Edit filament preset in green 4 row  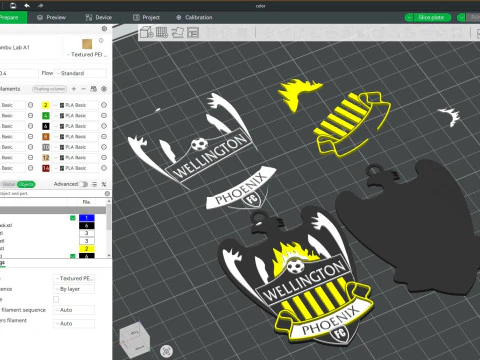click(x=104, y=116)
